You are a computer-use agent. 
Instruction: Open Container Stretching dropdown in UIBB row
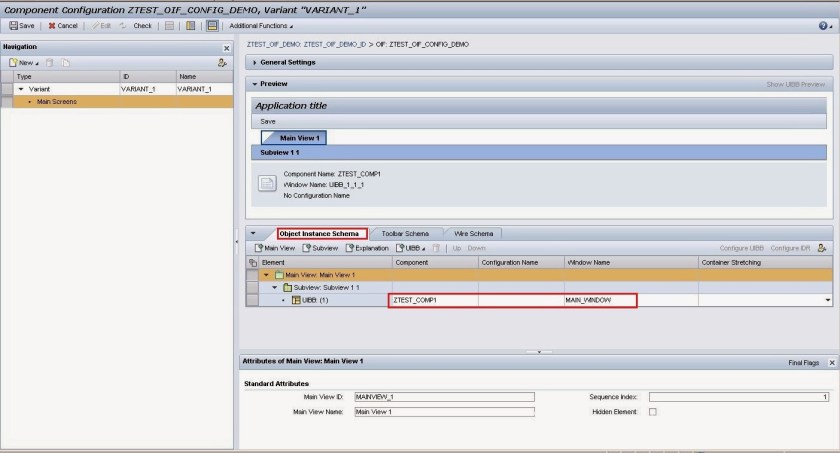pyautogui.click(x=827, y=300)
